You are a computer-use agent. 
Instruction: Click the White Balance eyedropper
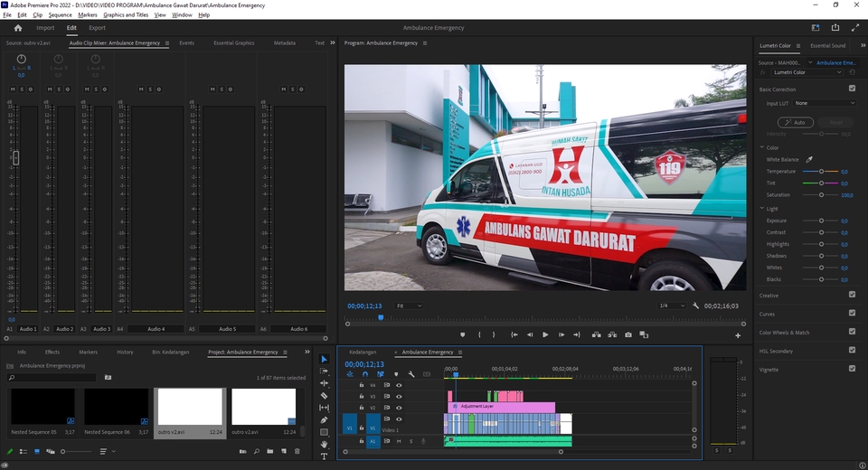coord(809,159)
